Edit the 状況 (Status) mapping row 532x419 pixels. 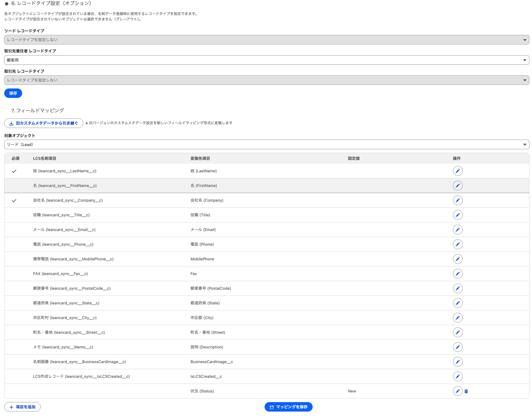coord(458,391)
